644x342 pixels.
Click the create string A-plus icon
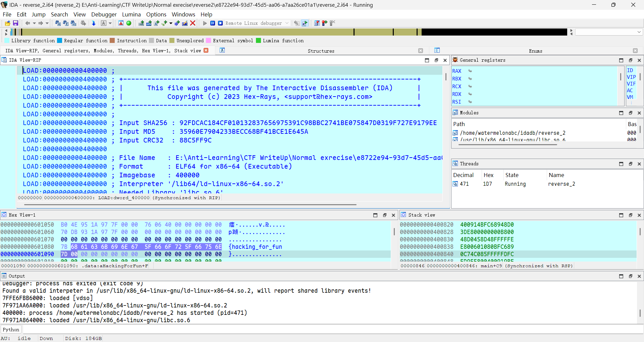pos(157,23)
